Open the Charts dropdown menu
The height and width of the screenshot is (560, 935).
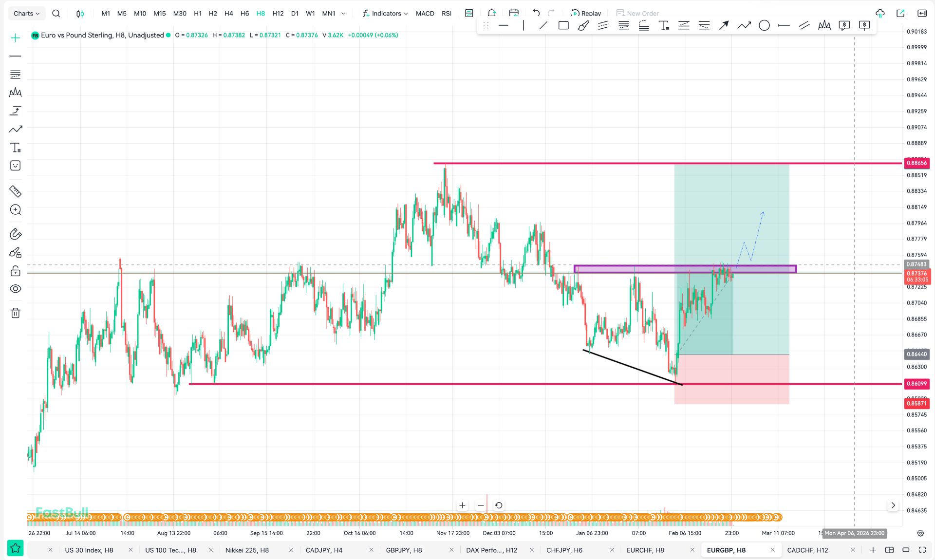tap(26, 14)
